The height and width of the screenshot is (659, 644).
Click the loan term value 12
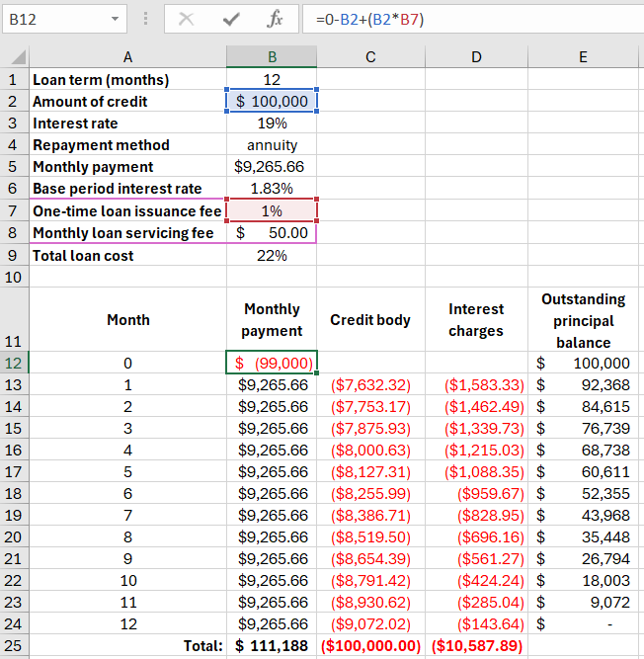(x=272, y=79)
